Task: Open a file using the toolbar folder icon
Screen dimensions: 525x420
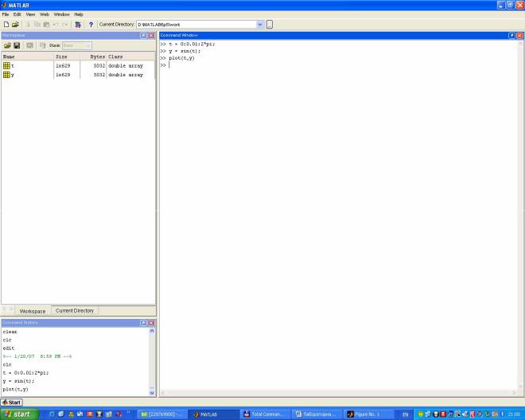Action: pyautogui.click(x=15, y=25)
